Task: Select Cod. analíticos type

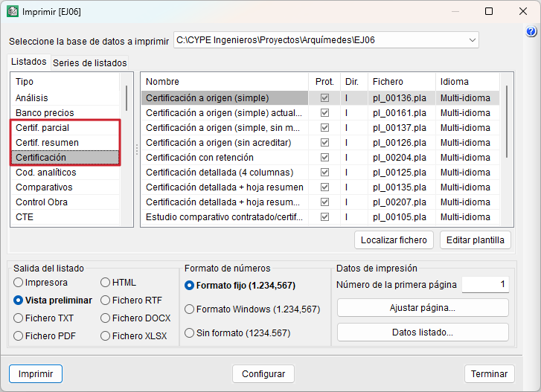Action: click(x=65, y=172)
